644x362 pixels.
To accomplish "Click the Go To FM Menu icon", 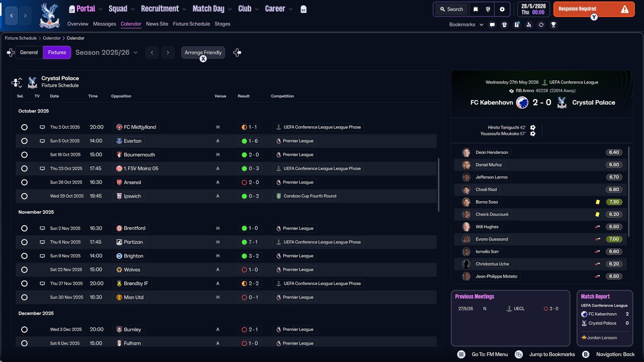I will [461, 354].
